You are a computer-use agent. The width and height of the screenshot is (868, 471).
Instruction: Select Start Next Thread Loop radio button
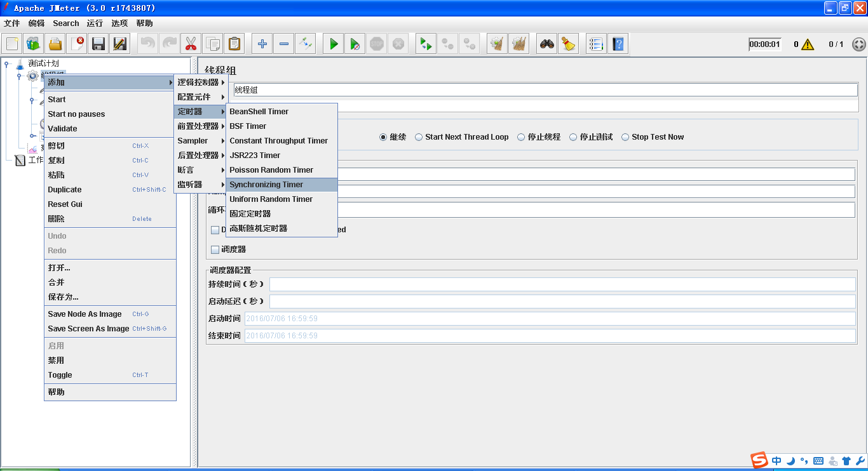pos(419,137)
